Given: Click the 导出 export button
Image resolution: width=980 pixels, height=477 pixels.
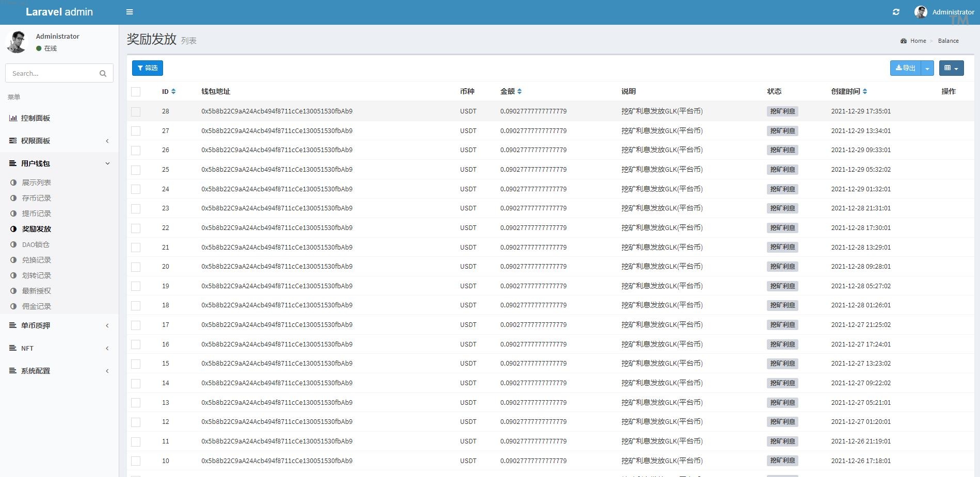Looking at the screenshot, I should click(x=905, y=68).
